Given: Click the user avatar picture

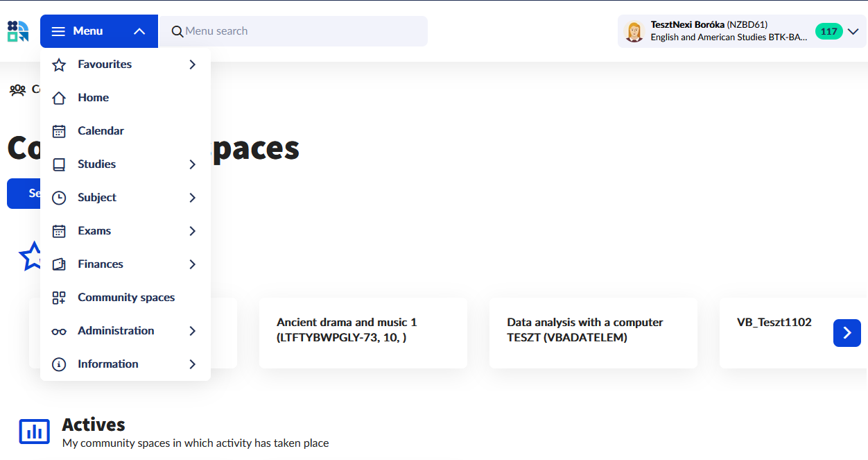Looking at the screenshot, I should pyautogui.click(x=634, y=31).
